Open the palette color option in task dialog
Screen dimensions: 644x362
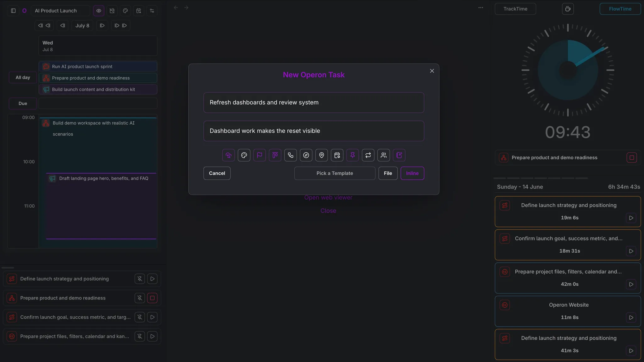(244, 155)
